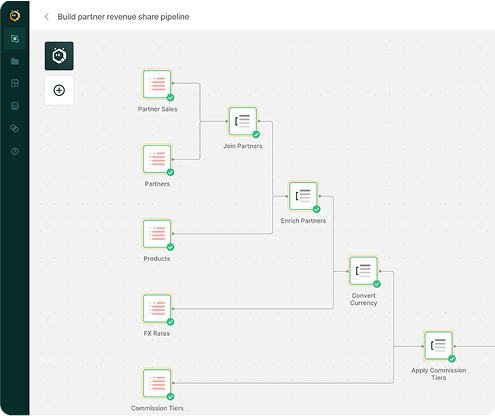Viewport: 495px width, 416px height.
Task: Select the Convert Currency transform node
Action: pyautogui.click(x=363, y=271)
